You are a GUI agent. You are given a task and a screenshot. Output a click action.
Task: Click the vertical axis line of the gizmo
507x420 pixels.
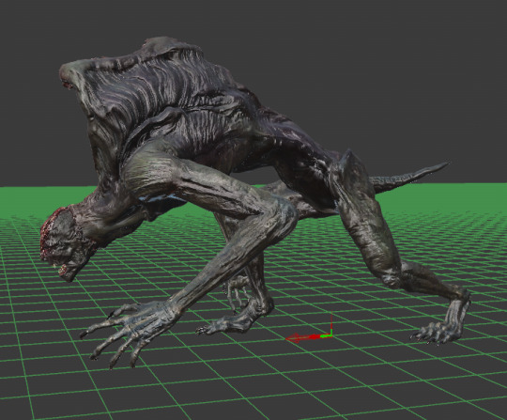(x=331, y=323)
